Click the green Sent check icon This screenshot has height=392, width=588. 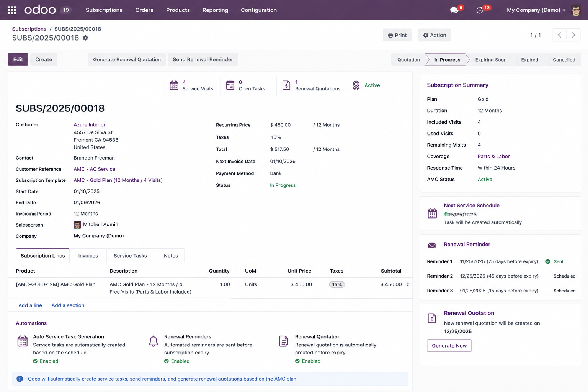pyautogui.click(x=548, y=261)
